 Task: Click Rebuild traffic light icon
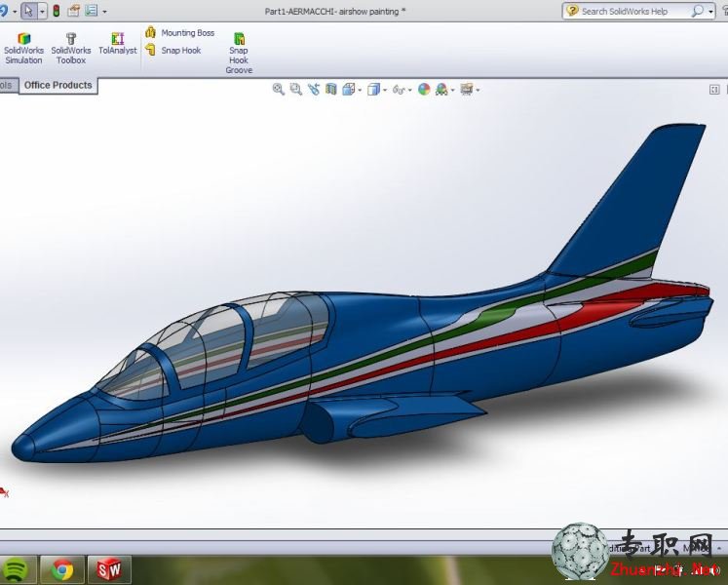[x=57, y=11]
